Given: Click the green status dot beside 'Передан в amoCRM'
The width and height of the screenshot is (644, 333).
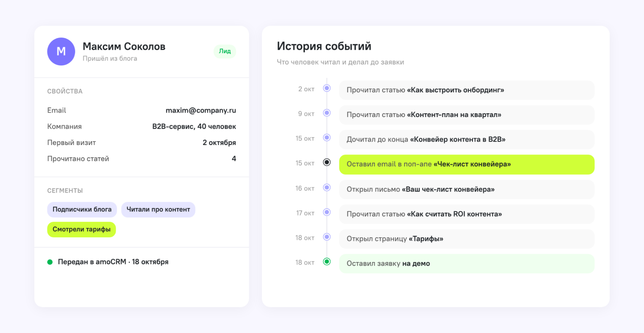Looking at the screenshot, I should click(x=50, y=262).
